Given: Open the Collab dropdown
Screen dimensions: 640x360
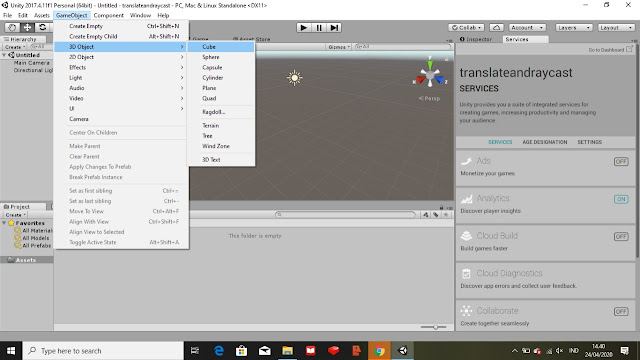Looking at the screenshot, I should coord(466,28).
